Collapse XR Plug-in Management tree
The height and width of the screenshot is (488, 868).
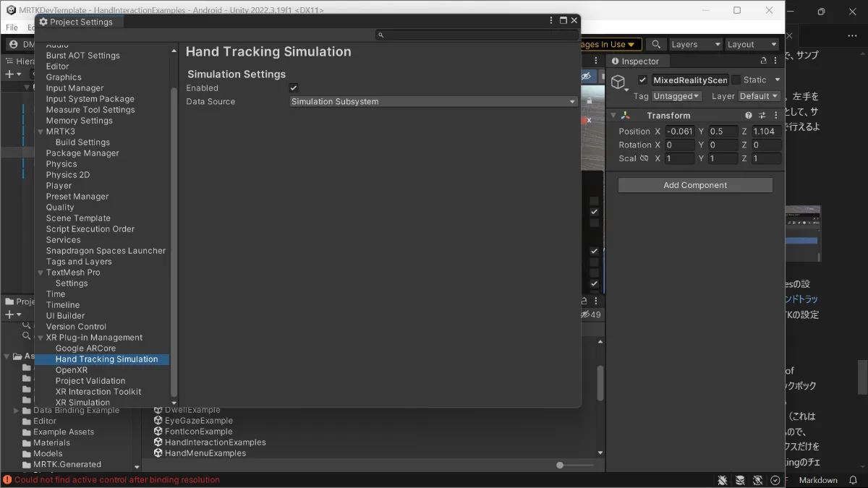(41, 338)
